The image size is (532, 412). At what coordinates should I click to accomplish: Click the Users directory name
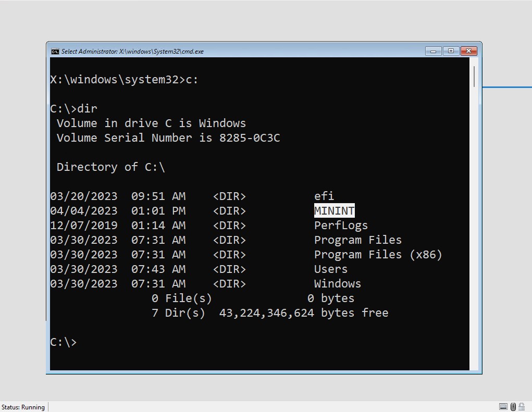[x=331, y=269]
